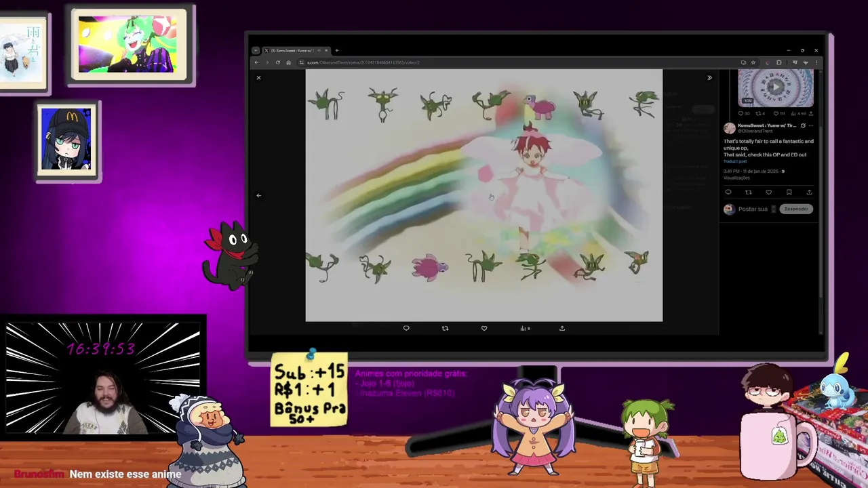
Task: Open the install/cast icon in the address bar
Action: click(744, 62)
